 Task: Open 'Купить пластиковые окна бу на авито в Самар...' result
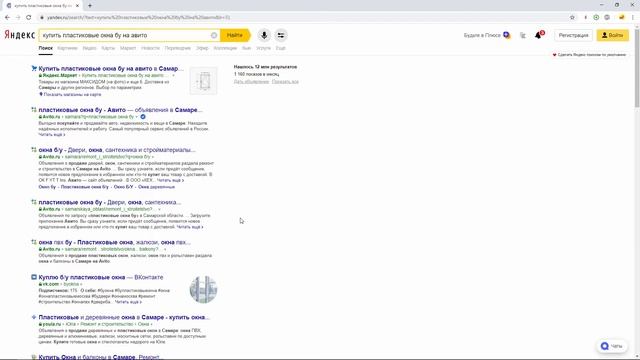(111, 69)
